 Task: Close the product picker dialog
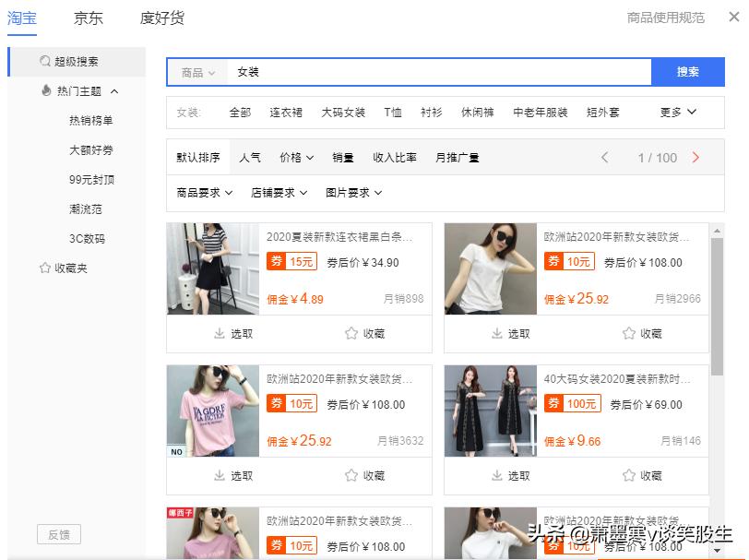(x=734, y=18)
